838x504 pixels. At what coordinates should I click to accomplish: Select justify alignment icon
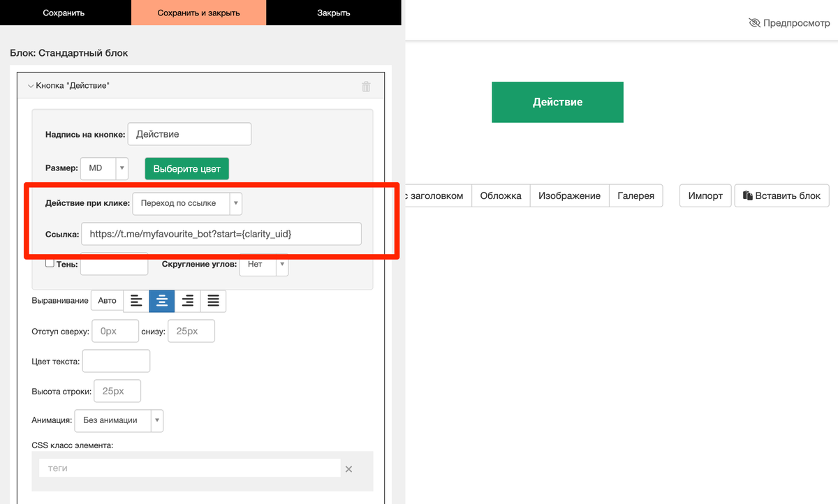[213, 301]
